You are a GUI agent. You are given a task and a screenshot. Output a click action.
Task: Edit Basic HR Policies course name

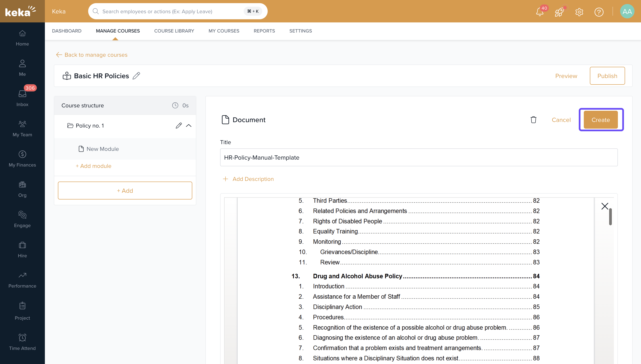click(x=136, y=76)
